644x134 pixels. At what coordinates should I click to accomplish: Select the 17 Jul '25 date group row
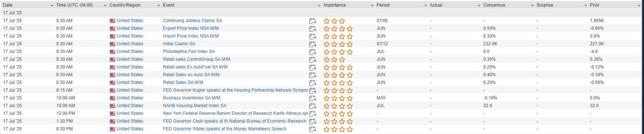(x=322, y=13)
